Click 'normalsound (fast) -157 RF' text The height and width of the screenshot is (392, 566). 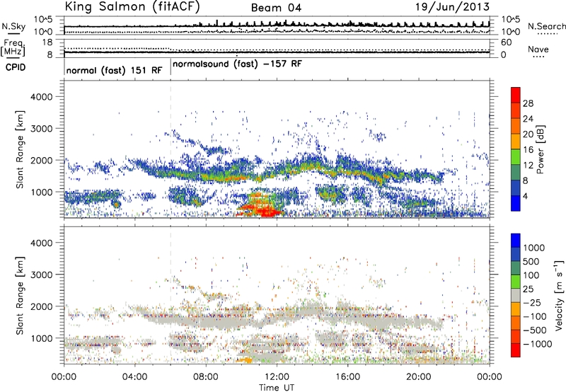click(x=237, y=64)
